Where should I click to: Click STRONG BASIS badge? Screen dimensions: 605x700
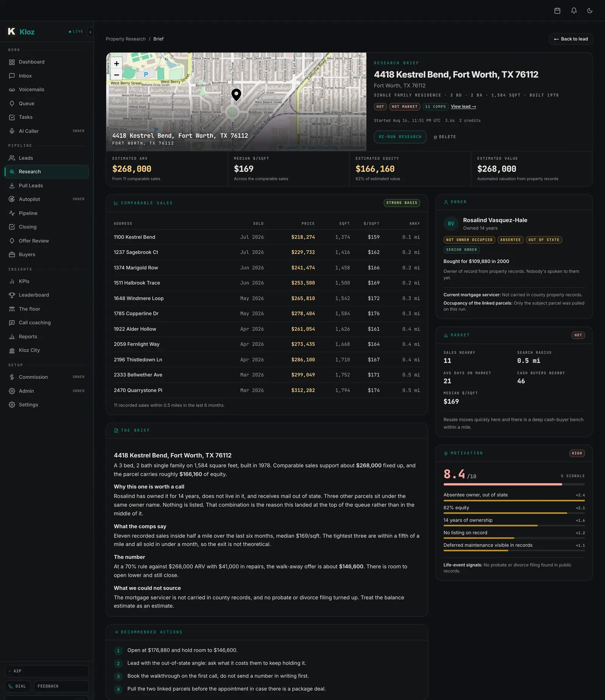click(402, 203)
